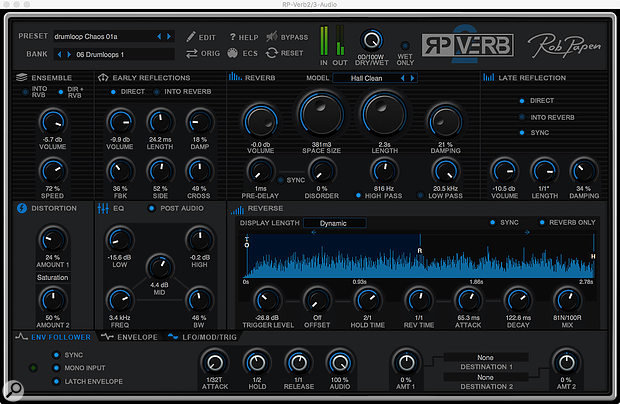Click the Reset circular arrows icon

tap(272, 53)
